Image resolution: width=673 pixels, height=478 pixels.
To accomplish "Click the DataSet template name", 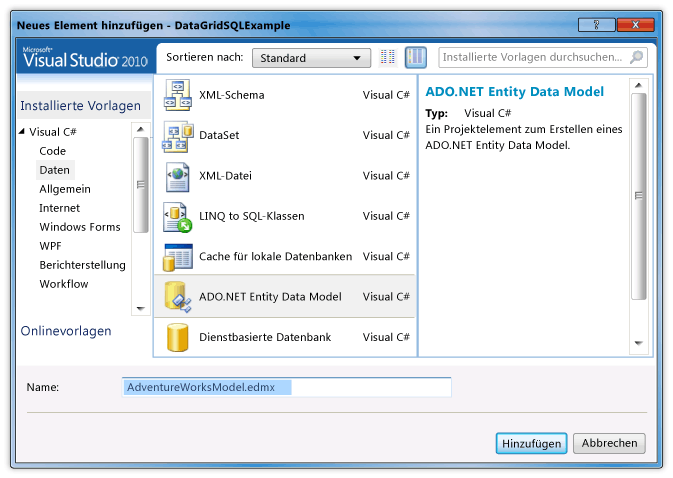I will coord(219,135).
